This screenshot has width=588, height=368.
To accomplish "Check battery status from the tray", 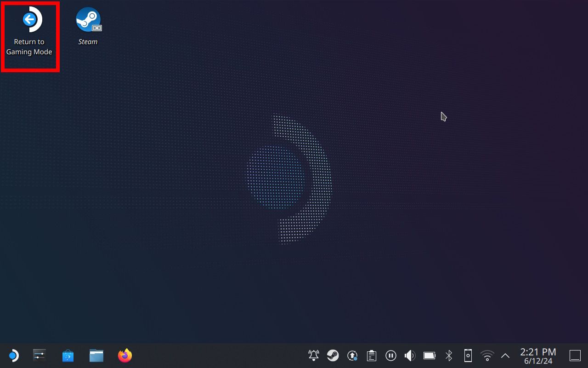I will pos(429,355).
